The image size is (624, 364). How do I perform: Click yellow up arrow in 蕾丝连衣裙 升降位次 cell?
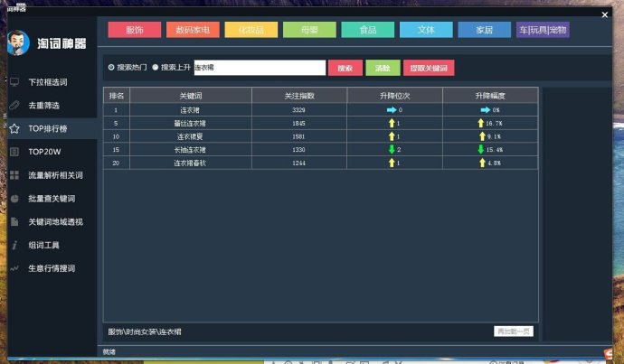pyautogui.click(x=392, y=123)
